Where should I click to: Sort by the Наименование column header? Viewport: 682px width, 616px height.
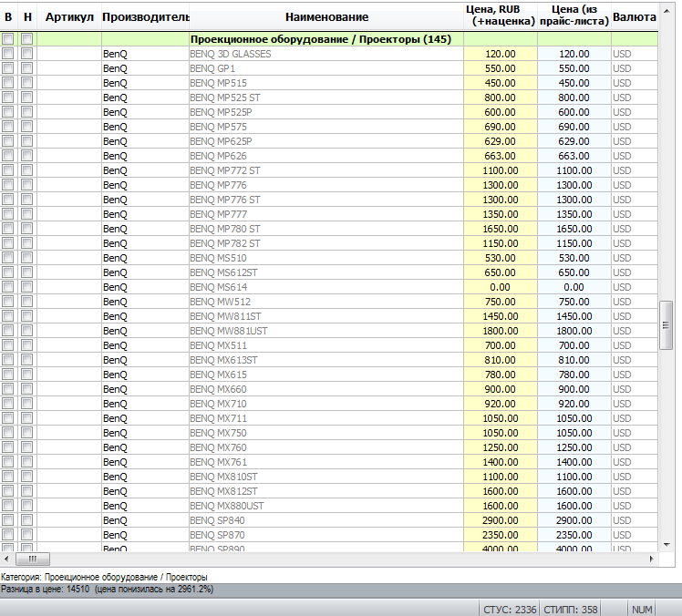pyautogui.click(x=326, y=17)
